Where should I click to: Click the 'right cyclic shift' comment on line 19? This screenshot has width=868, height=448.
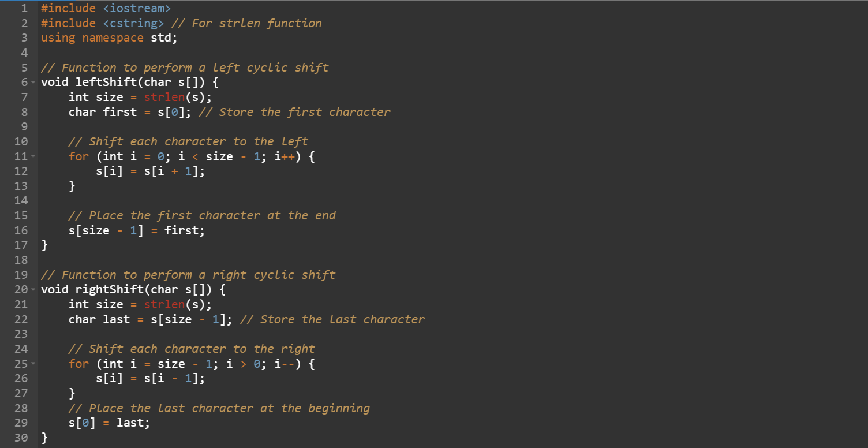(274, 275)
